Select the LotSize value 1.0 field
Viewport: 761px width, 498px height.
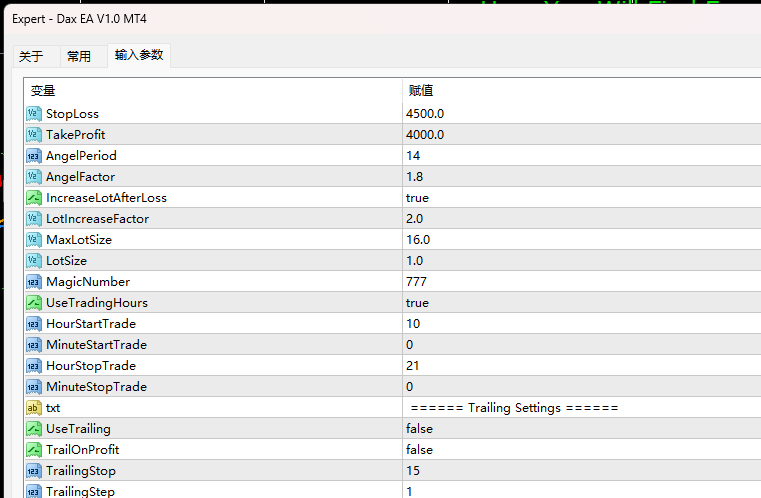coord(582,261)
